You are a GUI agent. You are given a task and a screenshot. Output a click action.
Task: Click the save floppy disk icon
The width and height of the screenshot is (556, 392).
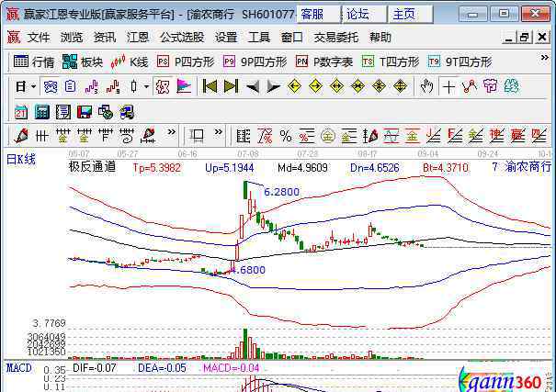85,112
